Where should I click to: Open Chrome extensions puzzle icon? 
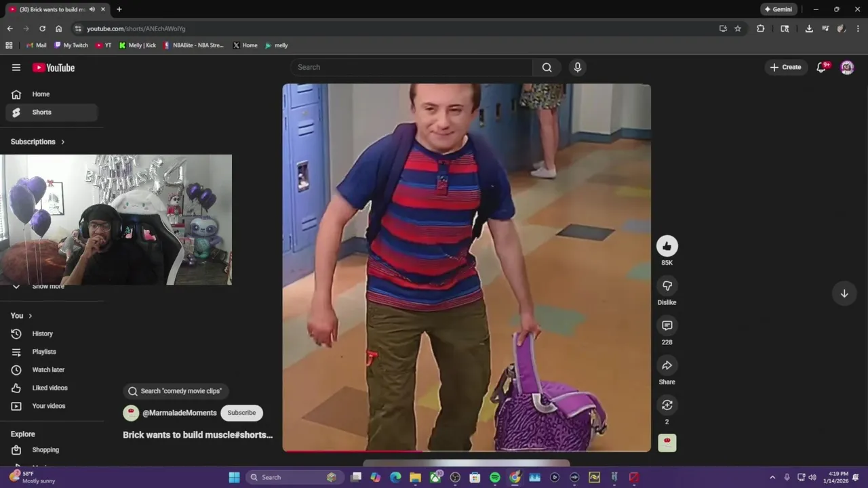point(760,28)
